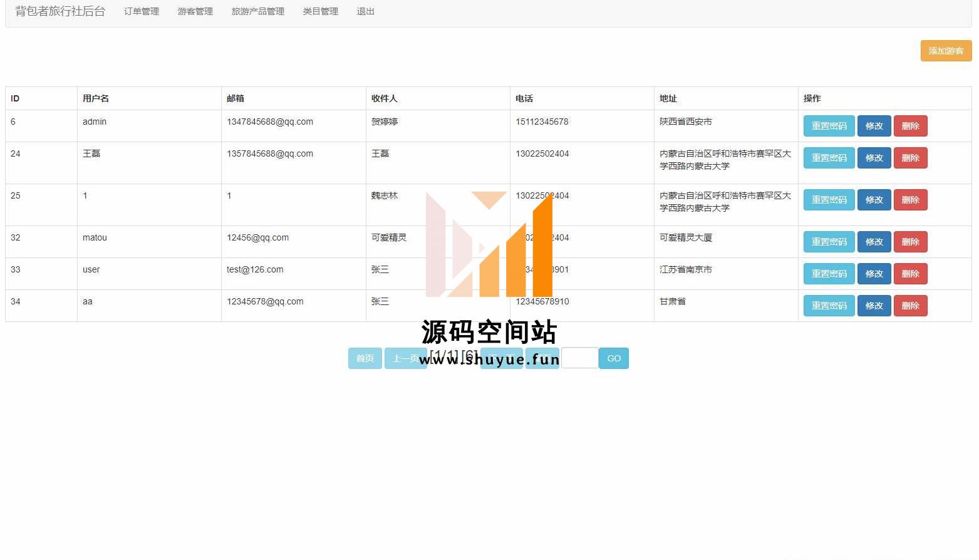Image resolution: width=979 pixels, height=560 pixels.
Task: Edit the user with ID 25
Action: [874, 200]
